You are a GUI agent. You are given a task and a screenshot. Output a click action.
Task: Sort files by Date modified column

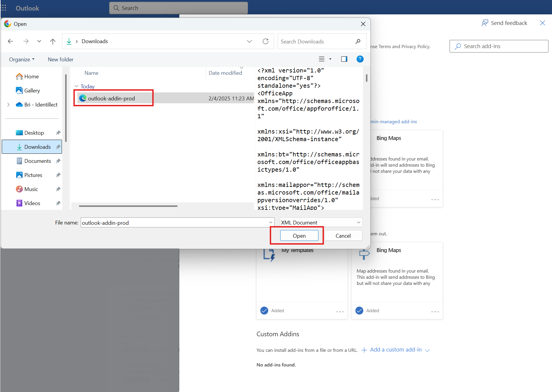pos(225,73)
